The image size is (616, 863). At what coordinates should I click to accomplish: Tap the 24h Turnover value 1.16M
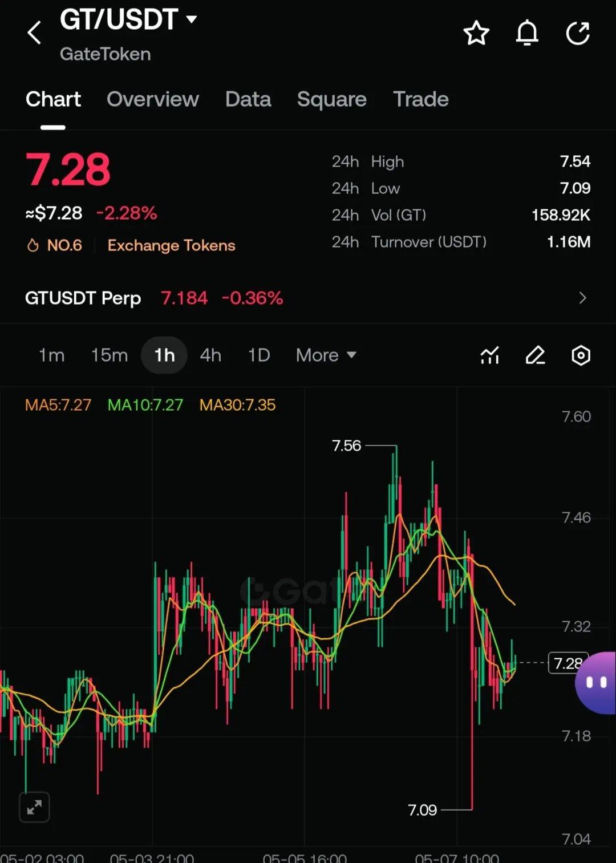tap(569, 242)
